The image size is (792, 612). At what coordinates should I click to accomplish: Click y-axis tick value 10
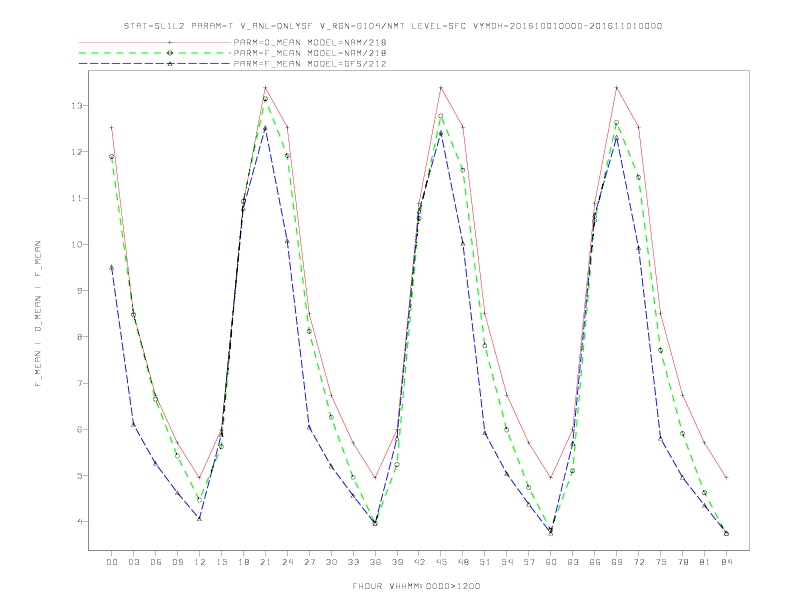click(76, 244)
